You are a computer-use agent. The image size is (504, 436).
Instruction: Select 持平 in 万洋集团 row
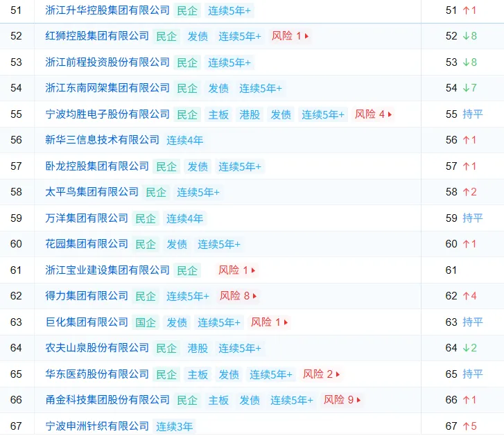tap(473, 218)
